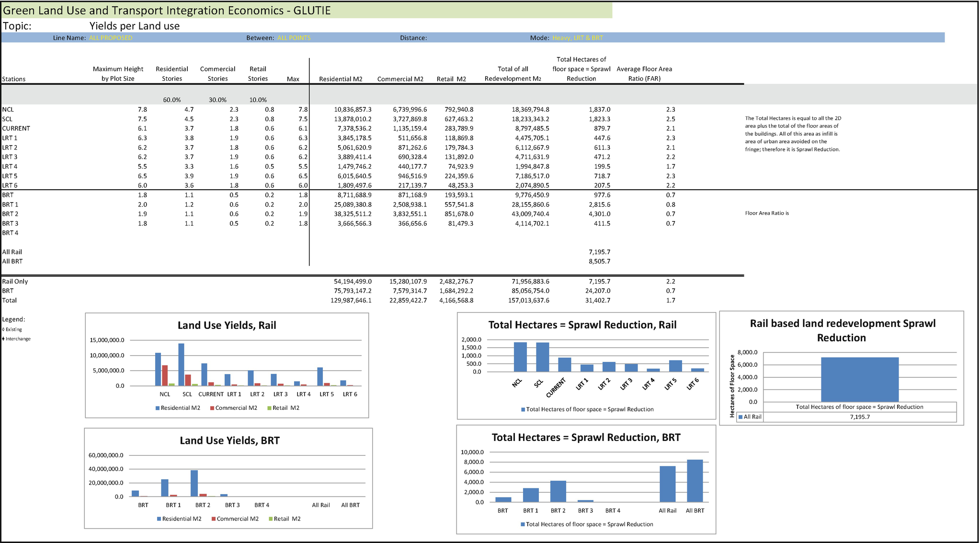The image size is (980, 543).
Task: Click the 'Residential Stories' column header
Action: (172, 74)
